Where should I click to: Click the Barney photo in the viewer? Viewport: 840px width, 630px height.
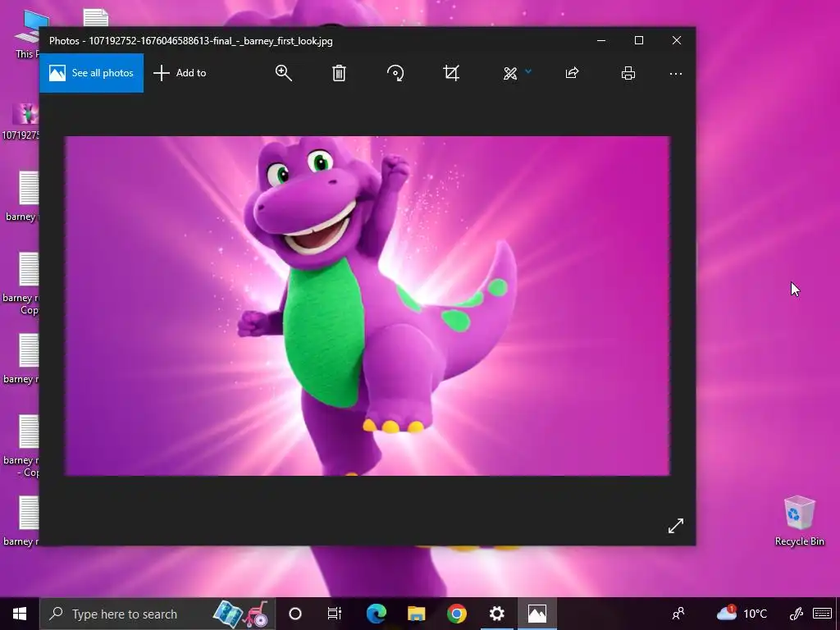pyautogui.click(x=367, y=306)
